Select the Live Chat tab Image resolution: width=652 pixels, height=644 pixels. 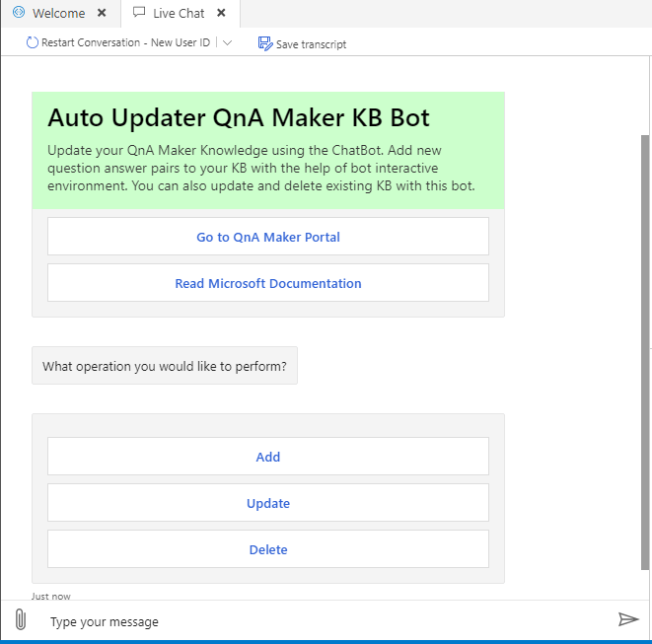coord(179,13)
